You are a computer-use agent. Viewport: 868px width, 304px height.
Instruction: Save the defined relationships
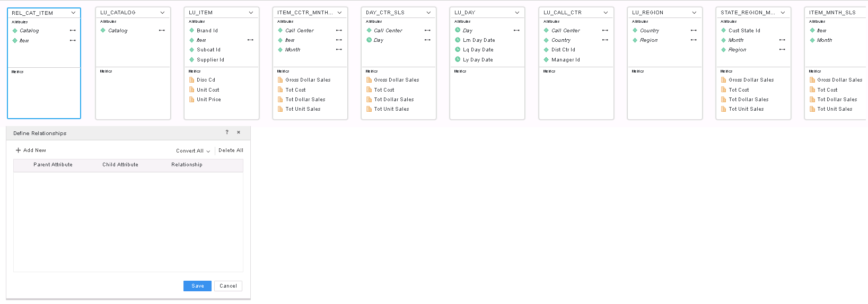pyautogui.click(x=197, y=286)
